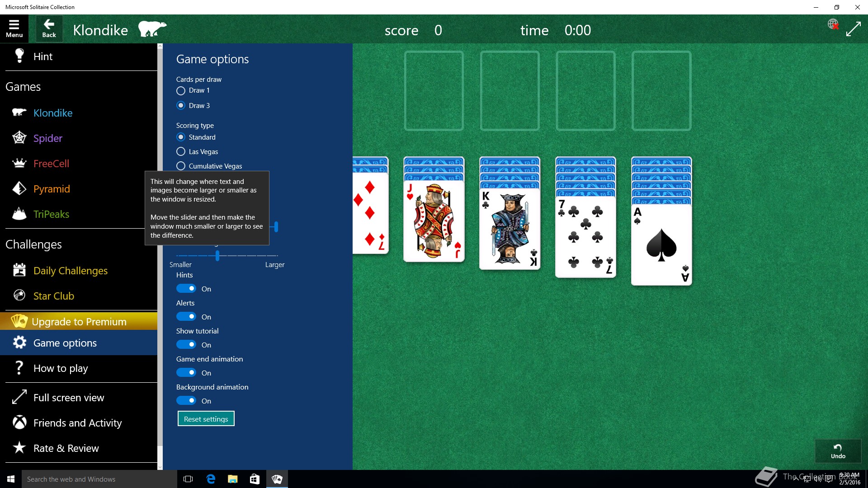The height and width of the screenshot is (488, 868).
Task: Click the Daily Challenges calendar icon
Action: [x=19, y=270]
